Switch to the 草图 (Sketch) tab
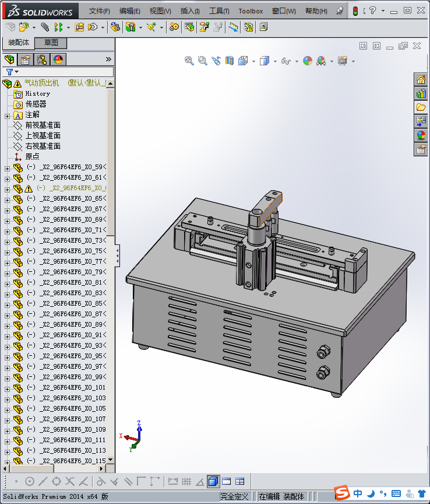Viewport: 430px width, 504px height. coord(51,43)
